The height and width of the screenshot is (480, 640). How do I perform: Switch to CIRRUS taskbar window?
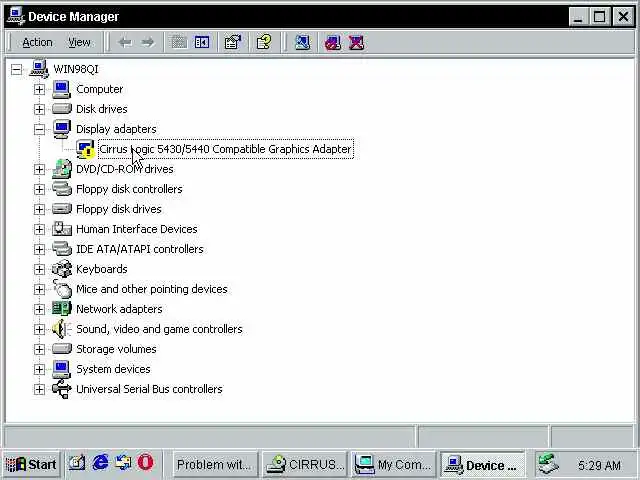304,464
